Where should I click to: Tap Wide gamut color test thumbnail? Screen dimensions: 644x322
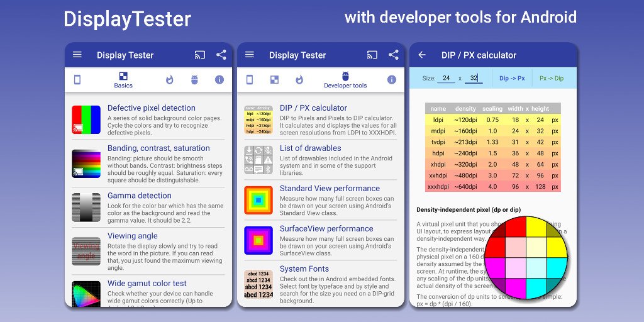tap(86, 294)
